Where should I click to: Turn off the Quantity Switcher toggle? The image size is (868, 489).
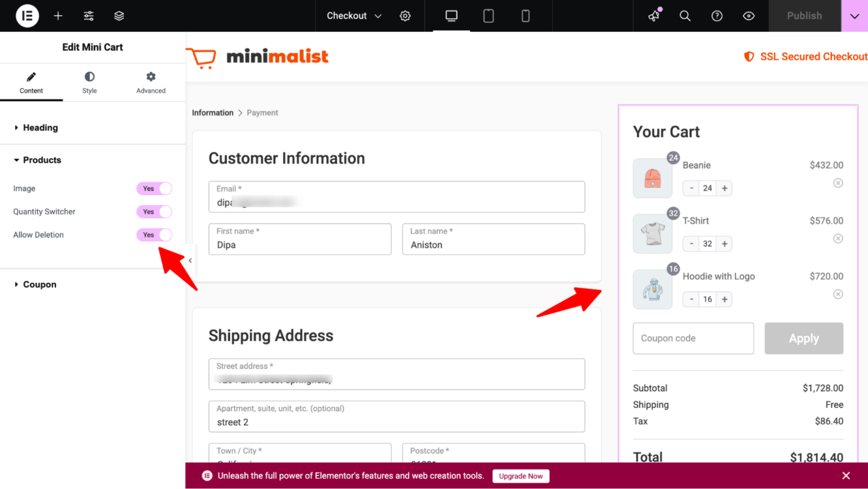coord(154,212)
